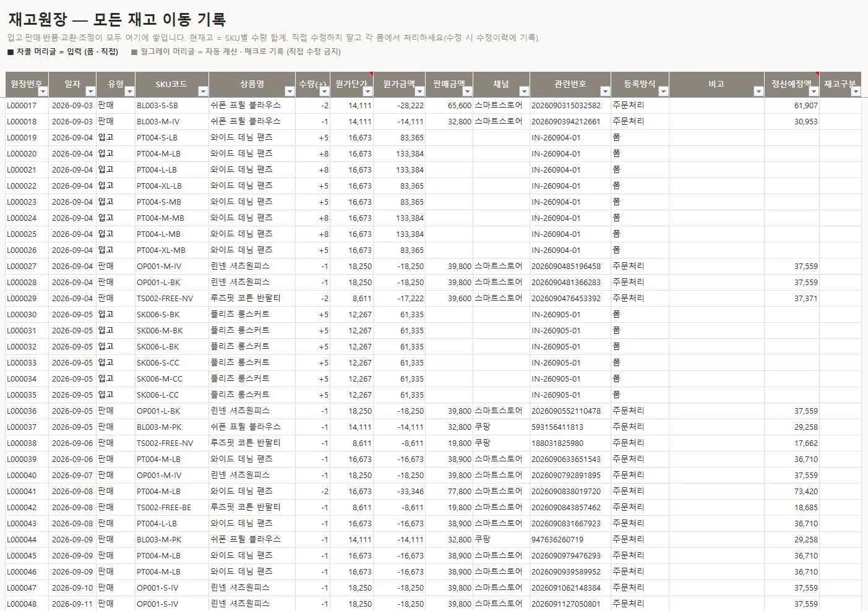
Task: Open the 정산예정액 column filter dropdown
Action: click(814, 92)
